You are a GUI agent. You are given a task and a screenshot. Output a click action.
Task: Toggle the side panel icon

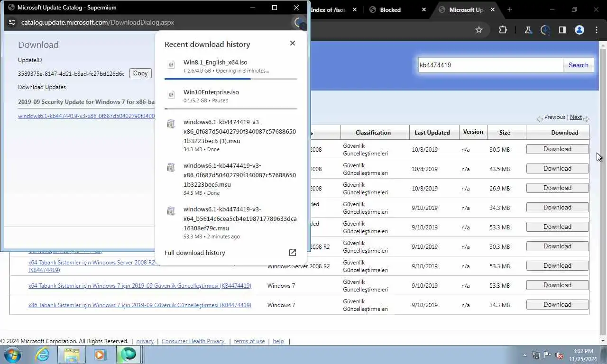pyautogui.click(x=562, y=30)
